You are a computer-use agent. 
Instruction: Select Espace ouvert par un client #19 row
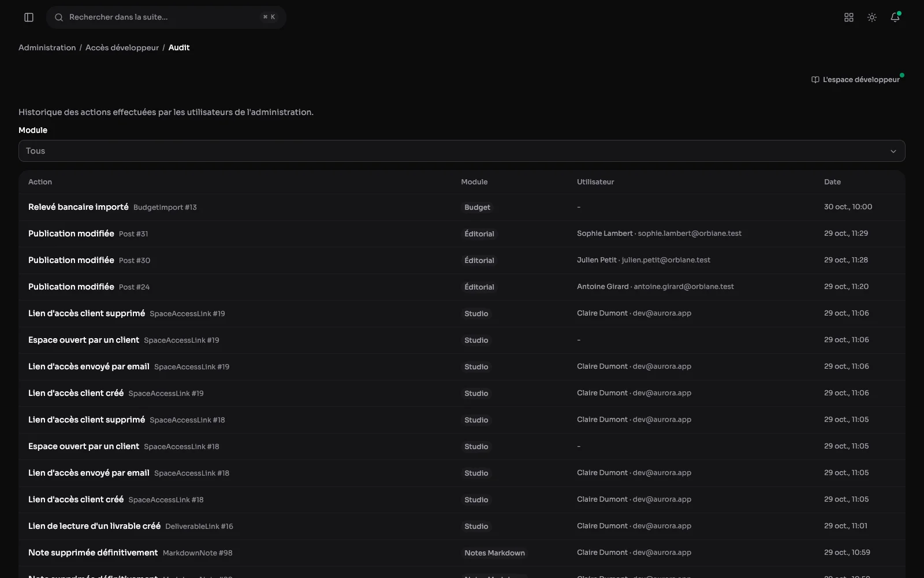462,340
